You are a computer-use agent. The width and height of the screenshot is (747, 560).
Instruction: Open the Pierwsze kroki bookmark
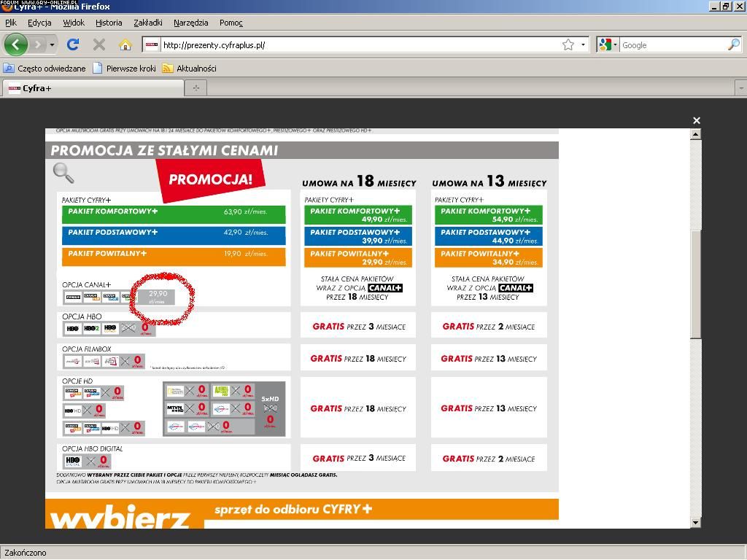click(124, 68)
